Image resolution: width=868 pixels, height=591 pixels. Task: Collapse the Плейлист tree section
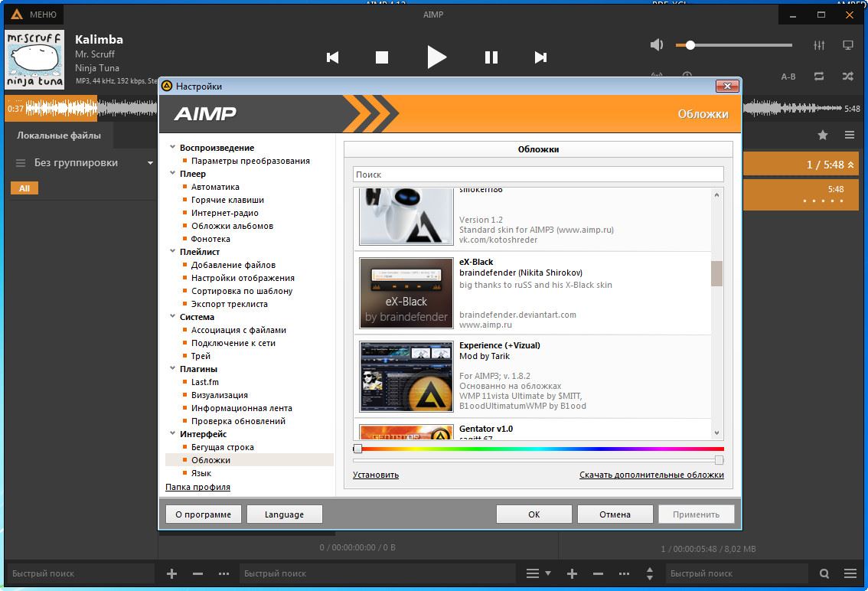click(x=172, y=251)
